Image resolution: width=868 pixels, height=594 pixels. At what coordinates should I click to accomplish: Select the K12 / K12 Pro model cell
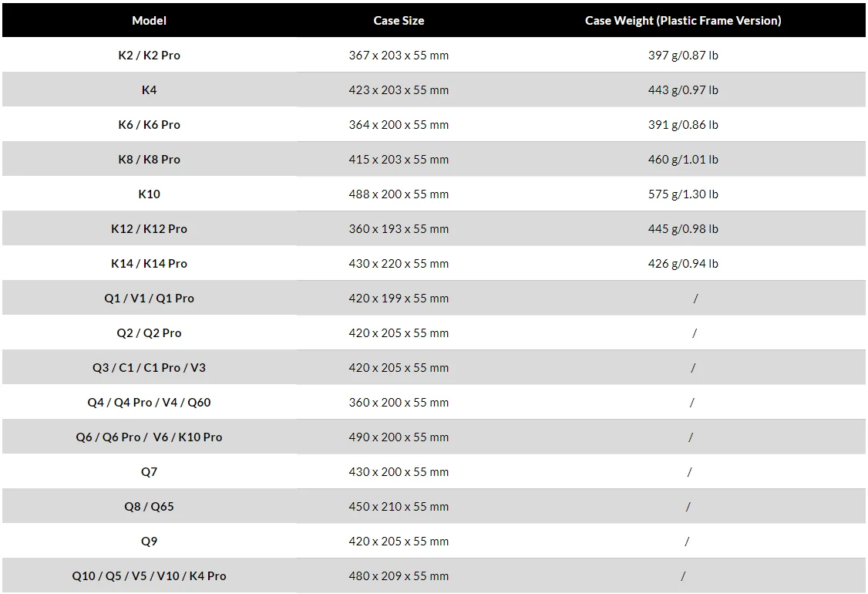pyautogui.click(x=149, y=229)
